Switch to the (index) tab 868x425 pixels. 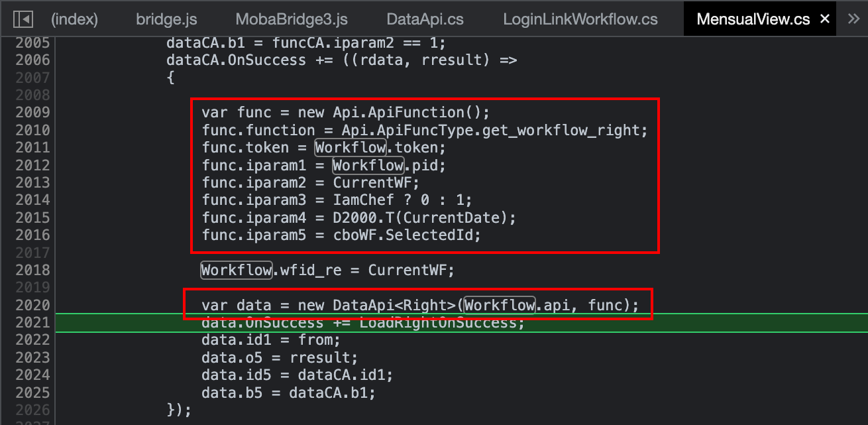(74, 19)
